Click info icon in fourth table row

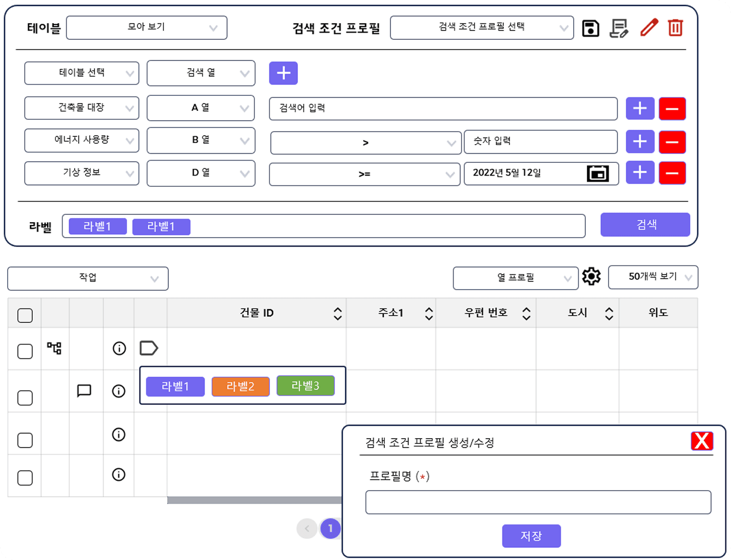click(x=119, y=475)
